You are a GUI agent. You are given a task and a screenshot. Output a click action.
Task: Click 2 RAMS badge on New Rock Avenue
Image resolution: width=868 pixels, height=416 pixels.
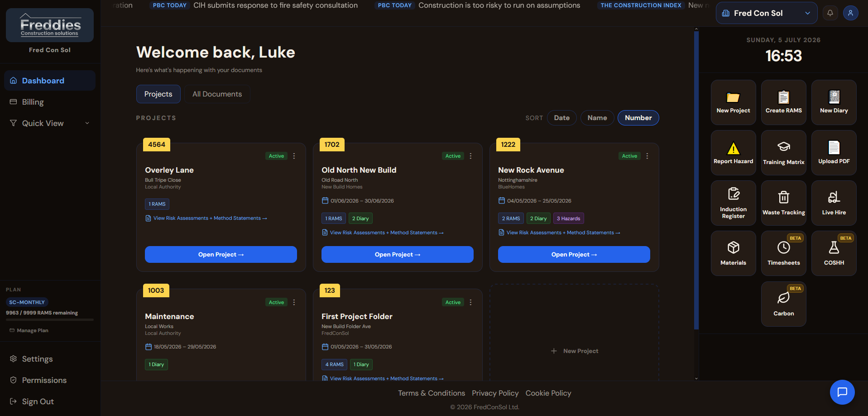click(511, 218)
